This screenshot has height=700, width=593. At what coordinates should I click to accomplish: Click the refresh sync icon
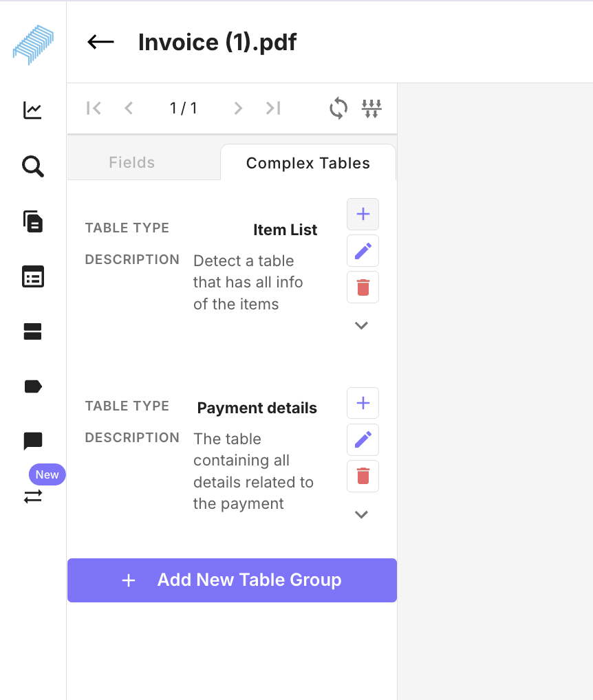pos(338,108)
